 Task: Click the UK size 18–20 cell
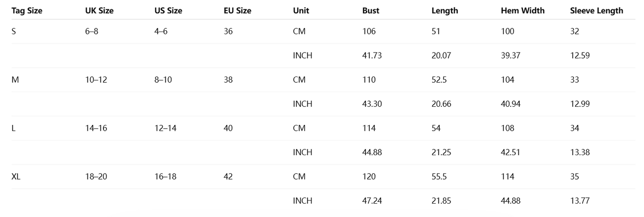coord(96,177)
